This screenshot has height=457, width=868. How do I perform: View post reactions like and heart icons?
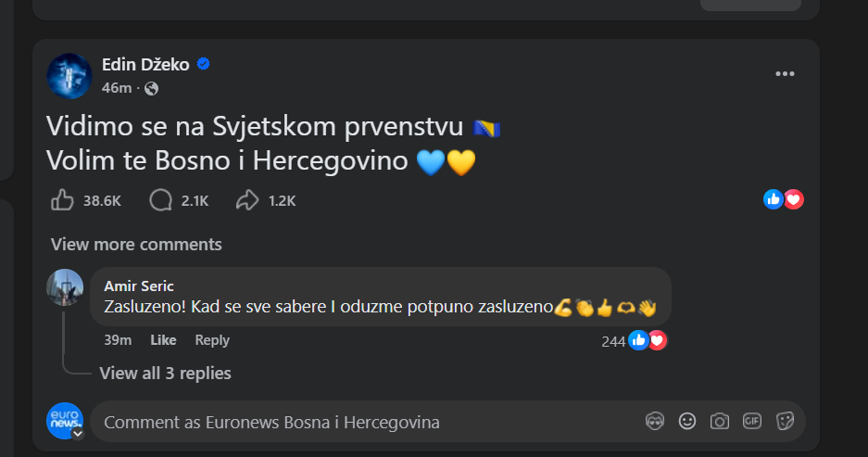coord(783,199)
